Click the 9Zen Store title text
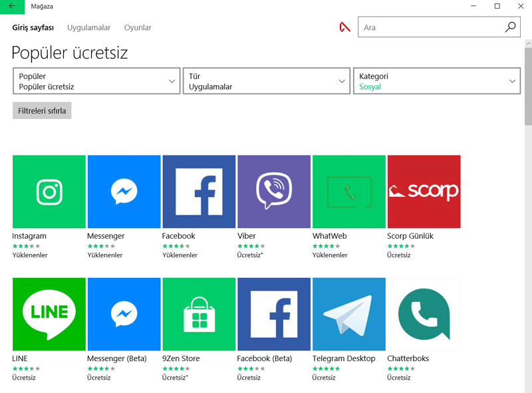Screen dimensions: 532x393 pyautogui.click(x=181, y=358)
